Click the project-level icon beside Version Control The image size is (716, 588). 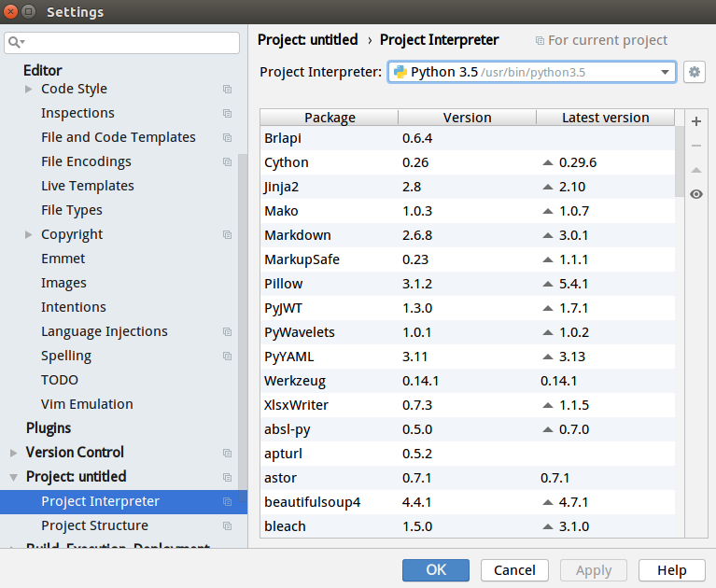point(227,453)
